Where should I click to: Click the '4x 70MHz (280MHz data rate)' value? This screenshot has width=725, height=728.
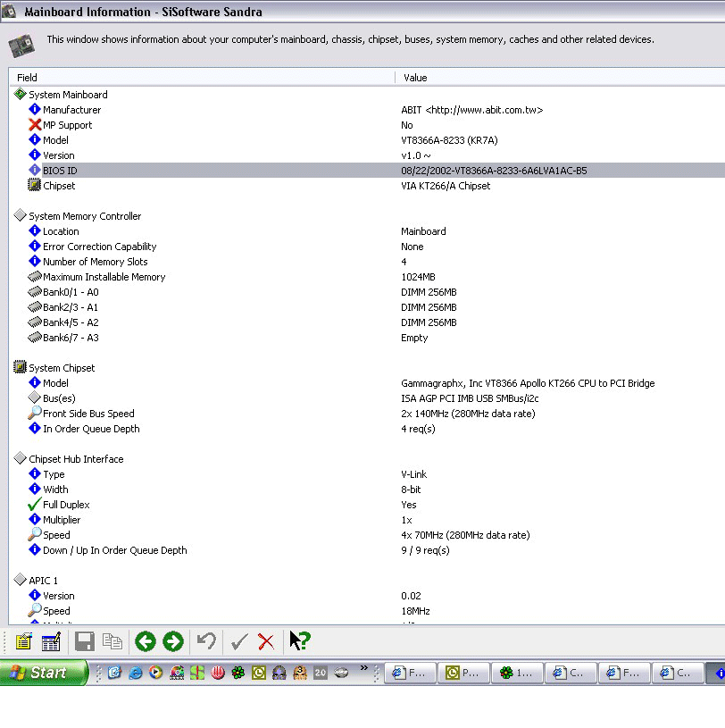tap(465, 535)
